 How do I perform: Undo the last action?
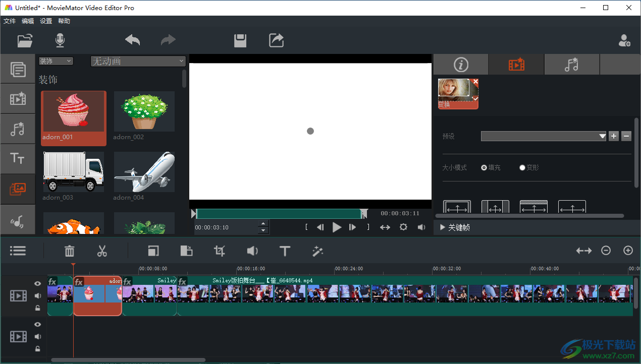coord(132,40)
